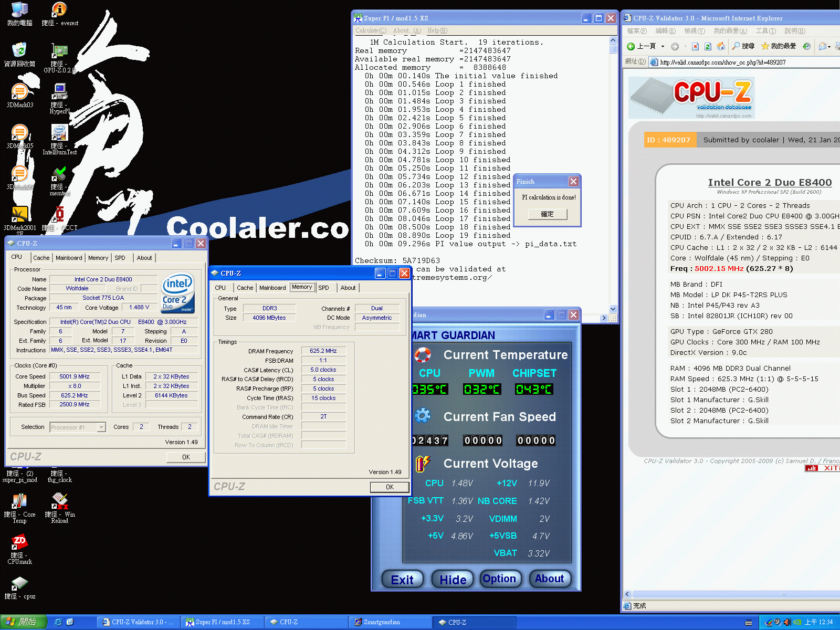Image resolution: width=840 pixels, height=630 pixels.
Task: Click the Internet Explorer stop icon
Action: coord(695,46)
